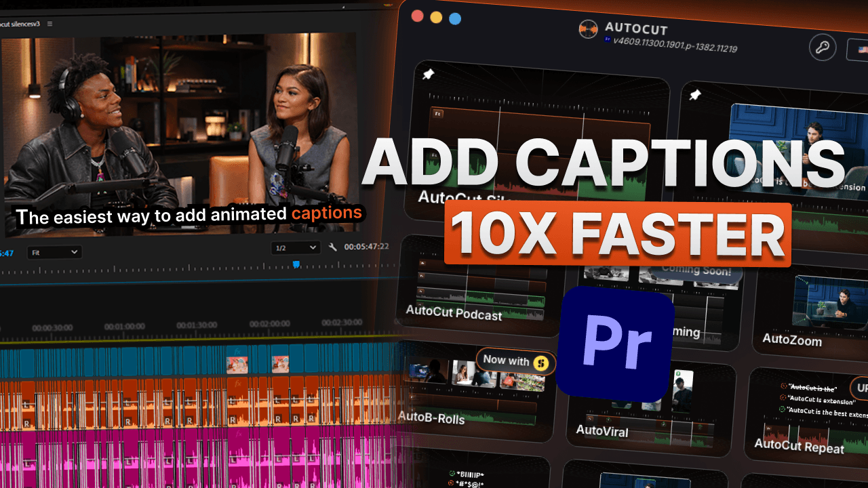Click the line 'AutoCut is extension'
Viewport: 868px width, 488px height.
[x=822, y=400]
